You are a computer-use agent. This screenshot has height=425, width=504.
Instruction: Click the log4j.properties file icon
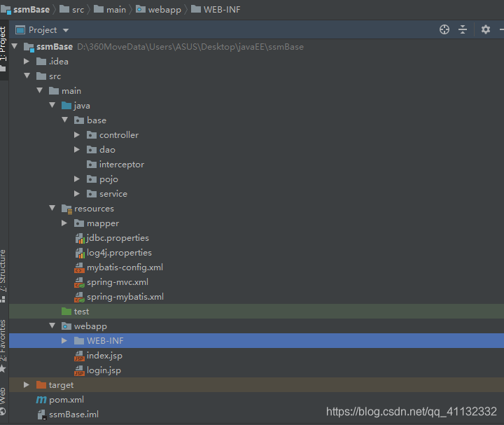point(80,253)
